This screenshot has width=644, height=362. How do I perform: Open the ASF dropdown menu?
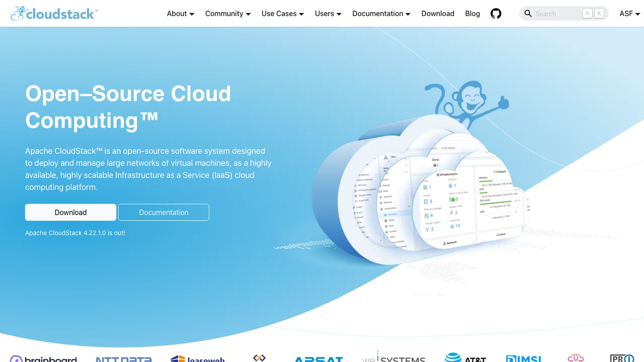coord(630,14)
